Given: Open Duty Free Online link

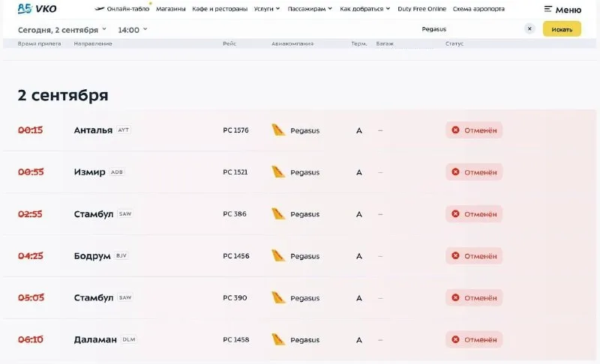Looking at the screenshot, I should [421, 9].
